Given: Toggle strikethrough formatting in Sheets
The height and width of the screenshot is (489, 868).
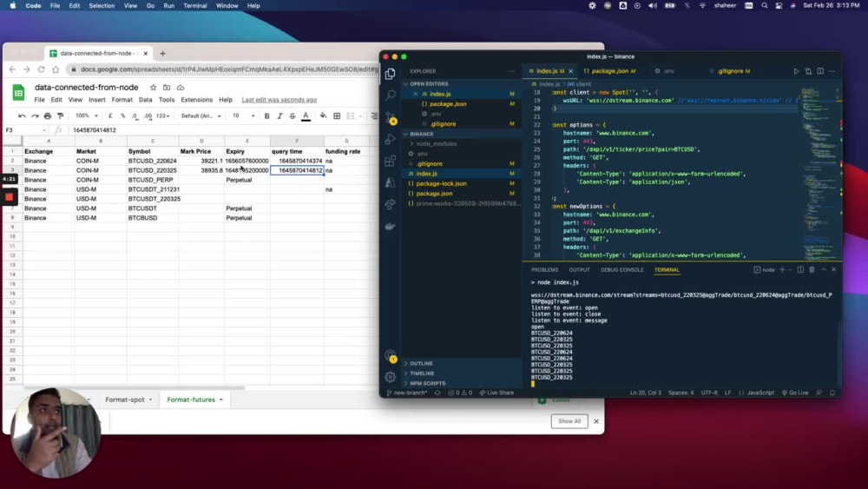Looking at the screenshot, I should (293, 116).
